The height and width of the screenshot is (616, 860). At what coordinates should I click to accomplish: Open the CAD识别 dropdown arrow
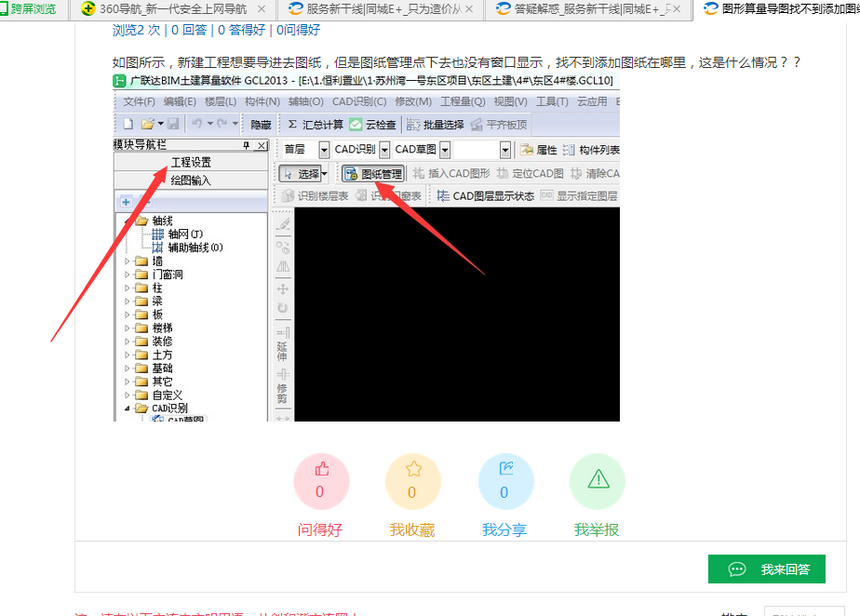tap(384, 150)
